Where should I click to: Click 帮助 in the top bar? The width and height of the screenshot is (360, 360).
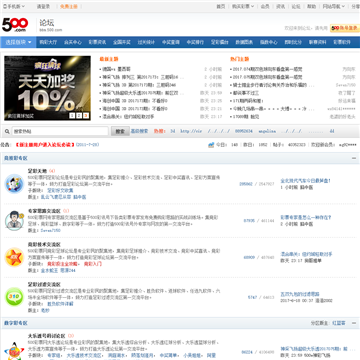click(311, 6)
